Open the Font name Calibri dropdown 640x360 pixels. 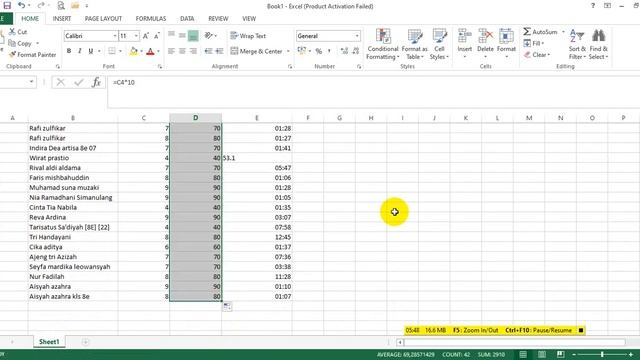point(115,36)
